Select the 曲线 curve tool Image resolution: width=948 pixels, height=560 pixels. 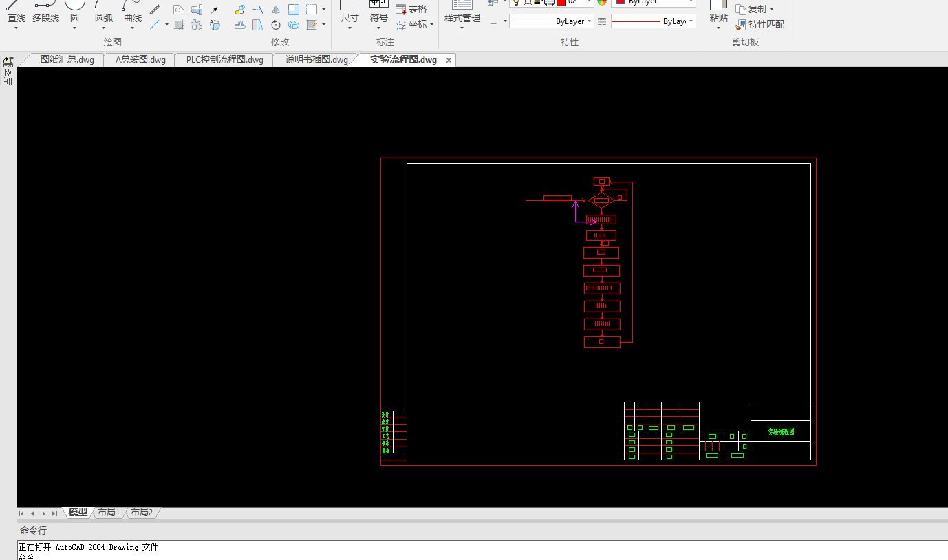(x=133, y=12)
